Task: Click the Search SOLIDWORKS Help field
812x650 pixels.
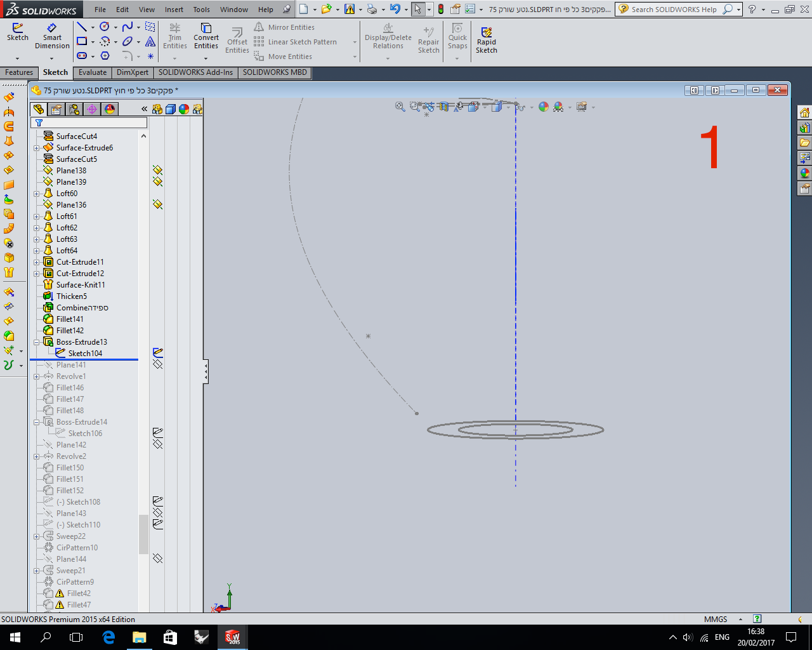Action: (674, 10)
